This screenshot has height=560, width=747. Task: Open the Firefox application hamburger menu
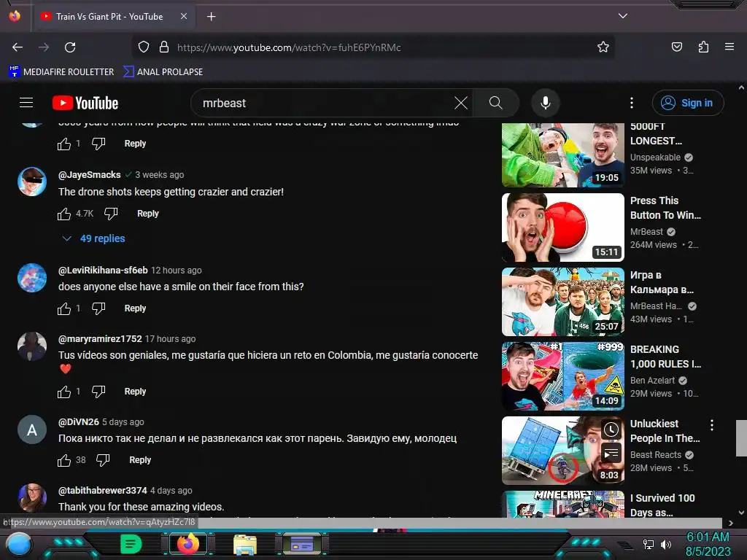click(729, 47)
